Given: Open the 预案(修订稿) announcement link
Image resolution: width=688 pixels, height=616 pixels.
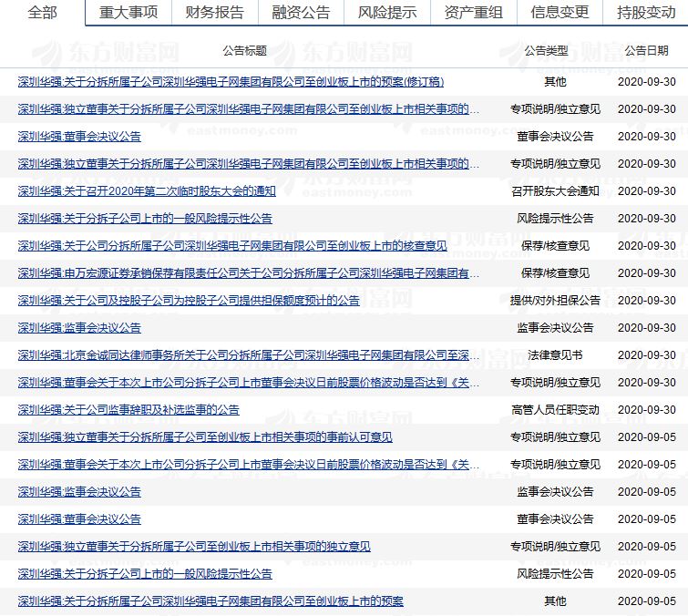Looking at the screenshot, I should point(231,82).
